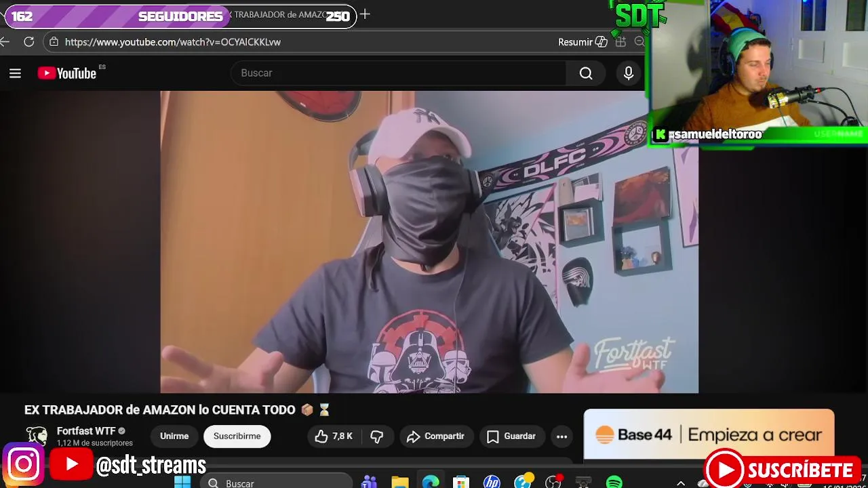Viewport: 868px width, 488px height.
Task: Reload the page with the refresh icon
Action: 29,42
